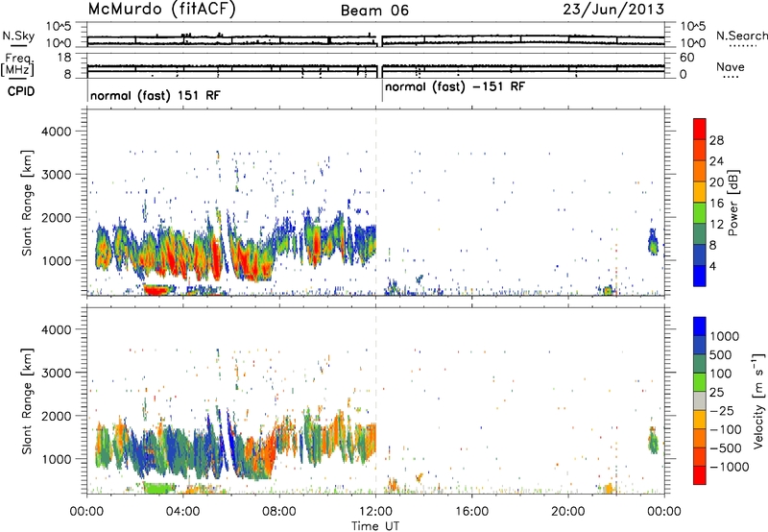Click 'Slant Range [km]' label of velocity panel
The width and height of the screenshot is (768, 532).
pyautogui.click(x=28, y=401)
